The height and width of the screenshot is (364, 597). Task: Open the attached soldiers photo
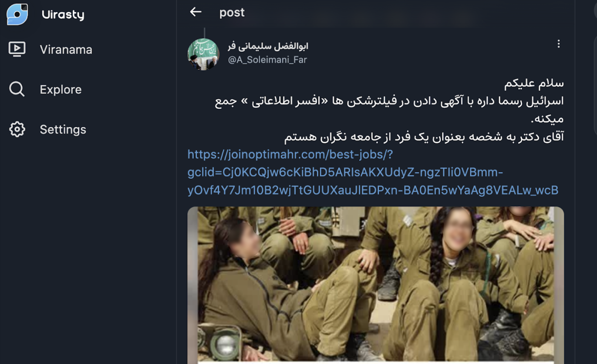(375, 285)
